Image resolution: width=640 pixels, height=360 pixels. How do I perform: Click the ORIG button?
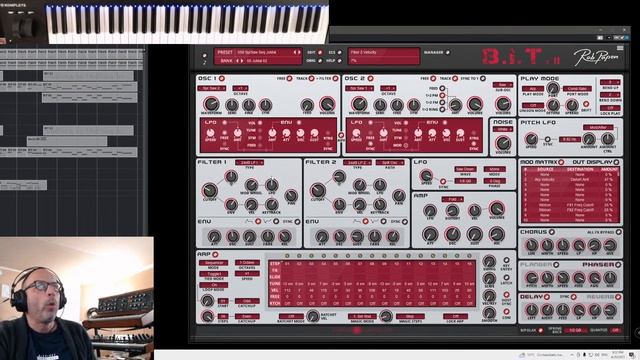[320, 61]
